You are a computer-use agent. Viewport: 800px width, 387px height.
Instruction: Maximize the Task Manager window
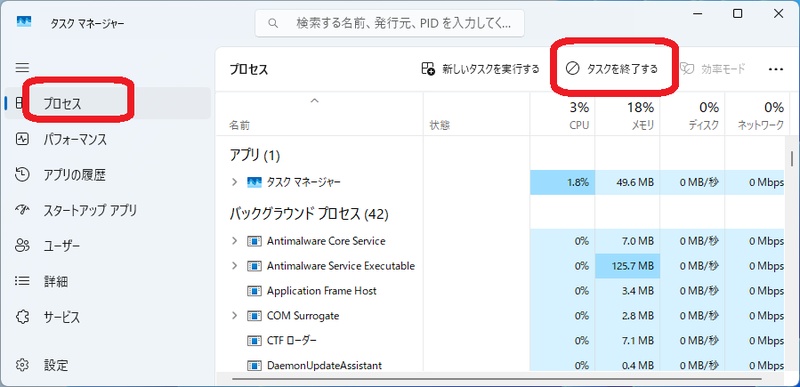tap(738, 14)
